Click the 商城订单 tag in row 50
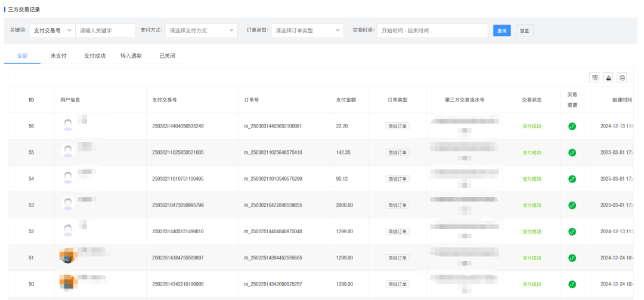The image size is (644, 300). 397,284
